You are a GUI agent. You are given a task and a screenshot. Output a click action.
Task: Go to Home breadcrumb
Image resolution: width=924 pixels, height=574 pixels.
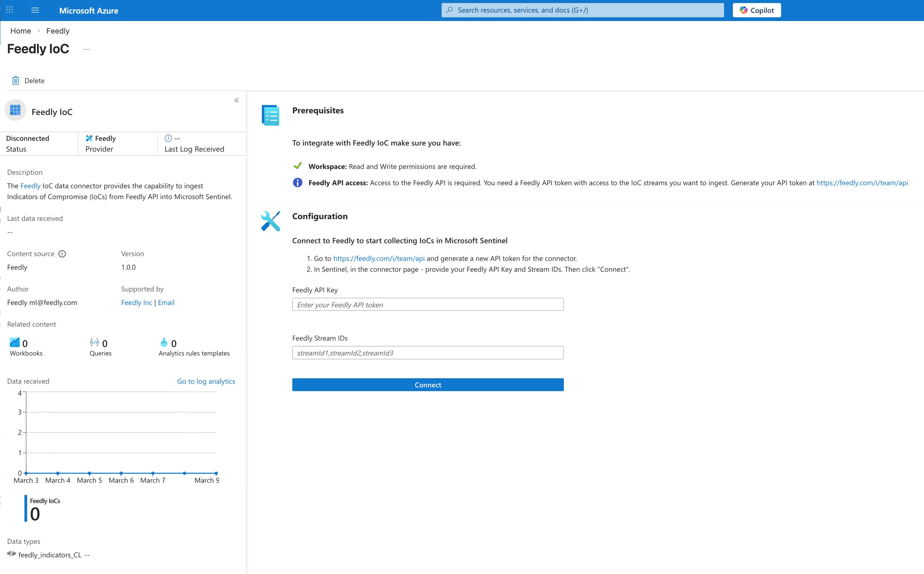tap(20, 31)
